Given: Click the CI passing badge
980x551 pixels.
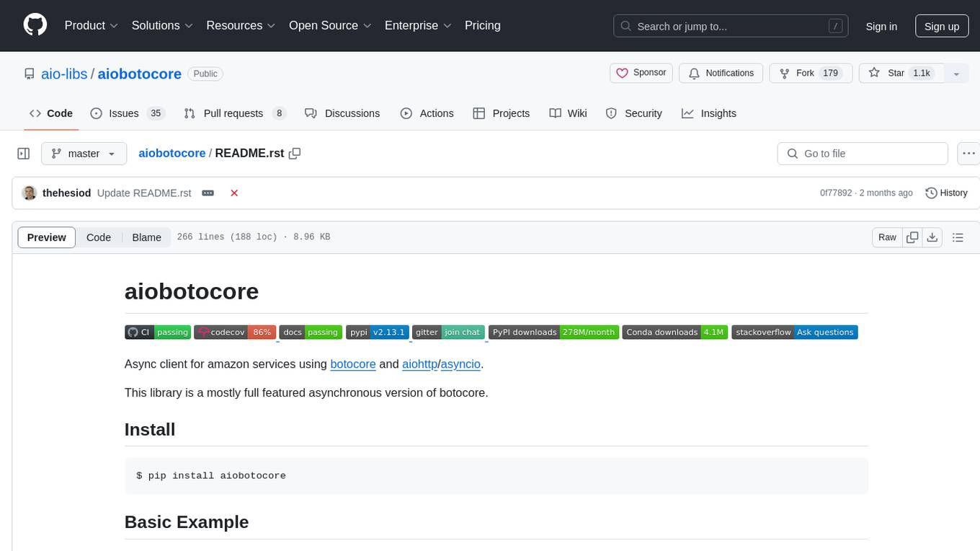Looking at the screenshot, I should pos(158,332).
